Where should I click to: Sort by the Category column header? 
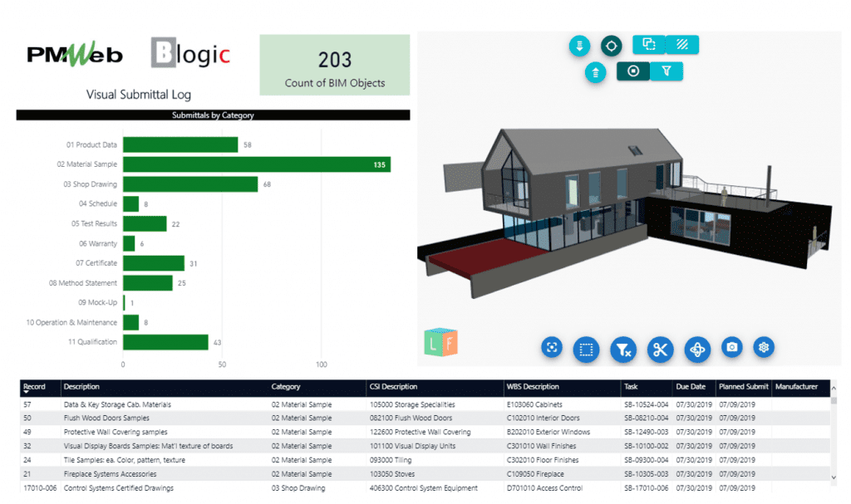click(x=317, y=388)
